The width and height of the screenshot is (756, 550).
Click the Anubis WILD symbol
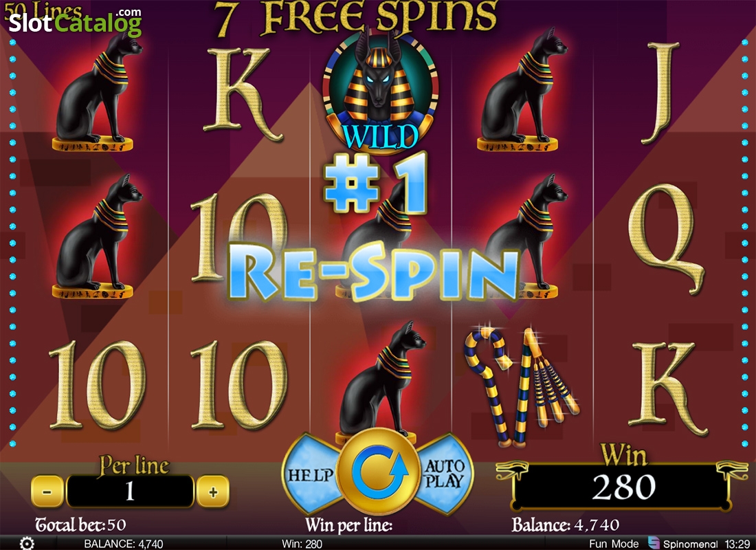[380, 91]
